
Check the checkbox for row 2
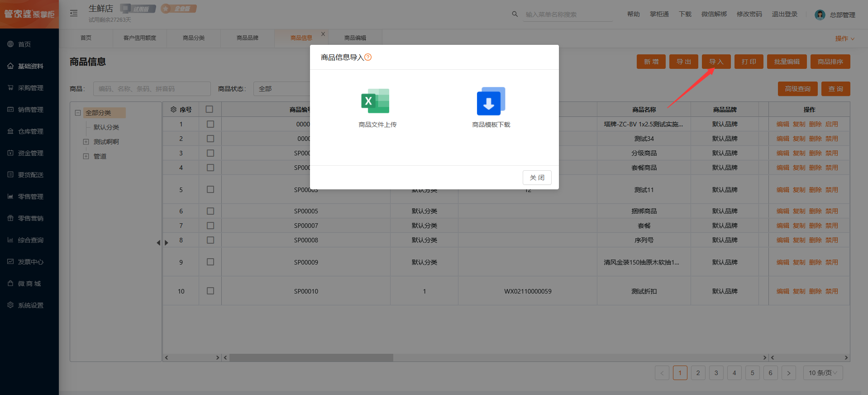[210, 138]
